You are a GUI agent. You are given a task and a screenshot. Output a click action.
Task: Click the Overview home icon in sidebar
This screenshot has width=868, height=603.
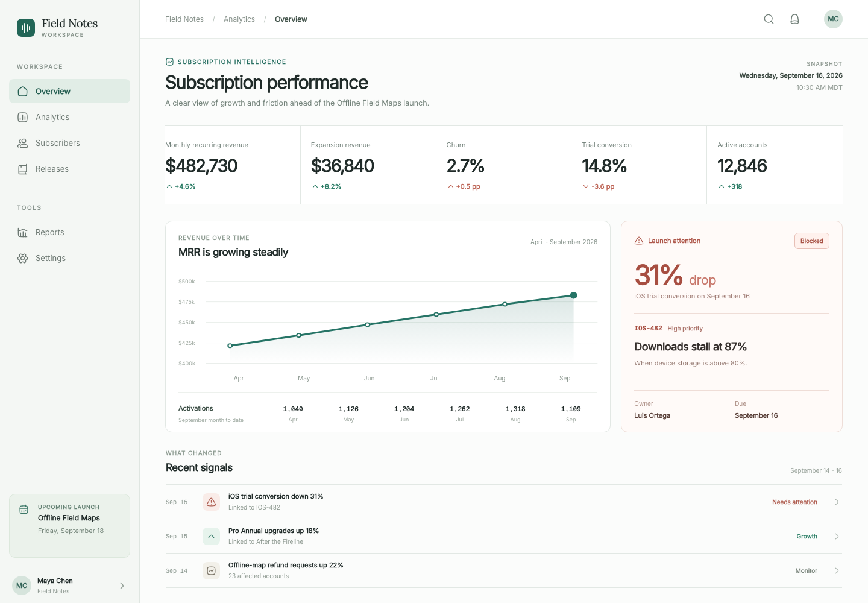tap(23, 92)
